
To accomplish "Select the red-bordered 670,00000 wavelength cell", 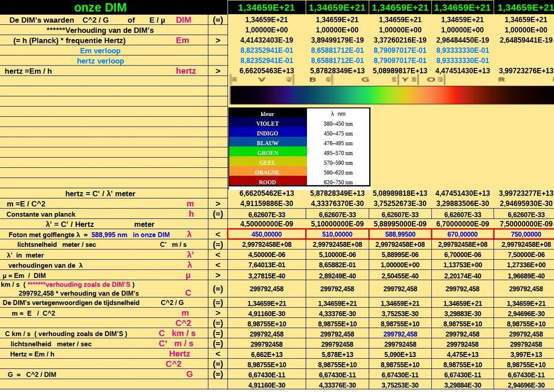I will [462, 234].
